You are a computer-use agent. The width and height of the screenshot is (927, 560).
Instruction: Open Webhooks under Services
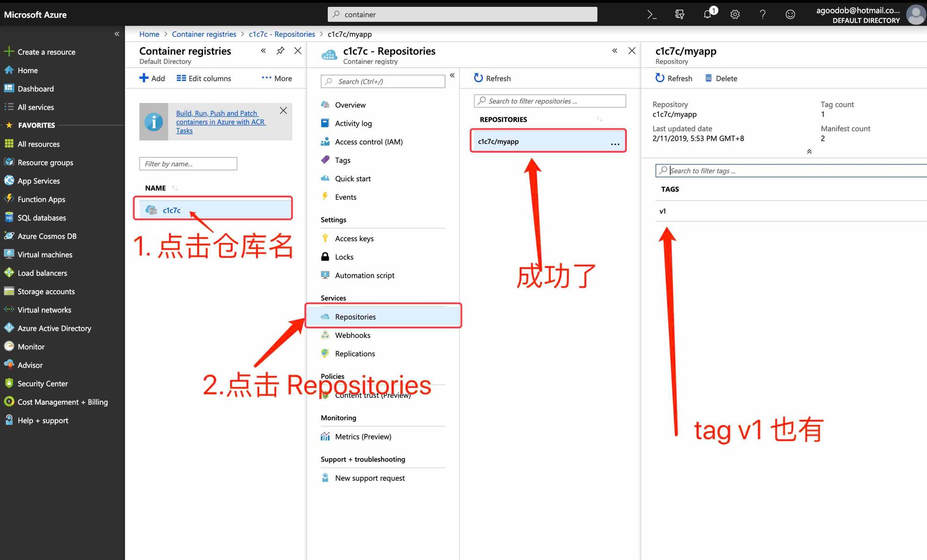pyautogui.click(x=352, y=335)
